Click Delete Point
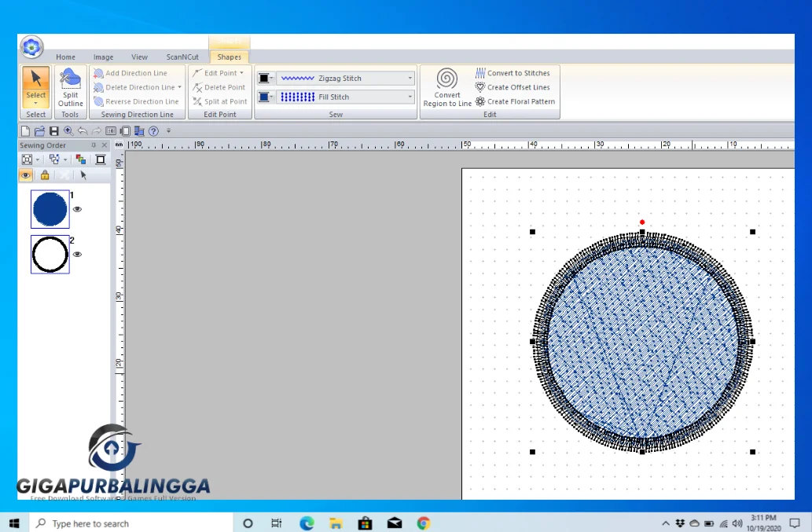 (219, 87)
